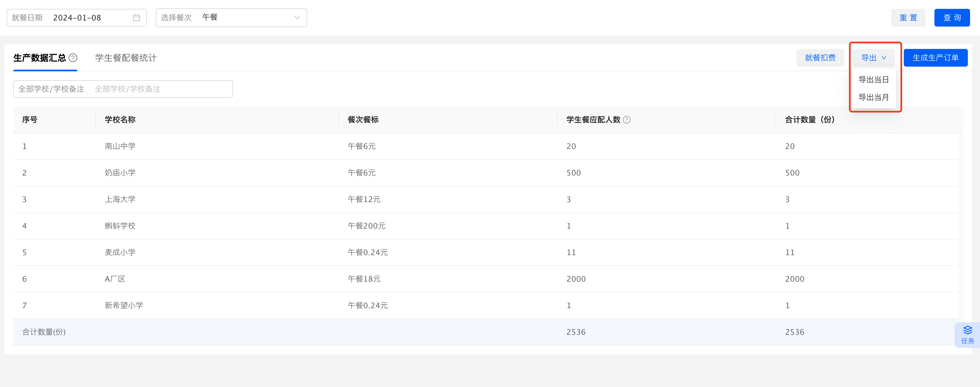Select the 奶庙小学 cell
Screen dimensions: 980x387
(120, 173)
